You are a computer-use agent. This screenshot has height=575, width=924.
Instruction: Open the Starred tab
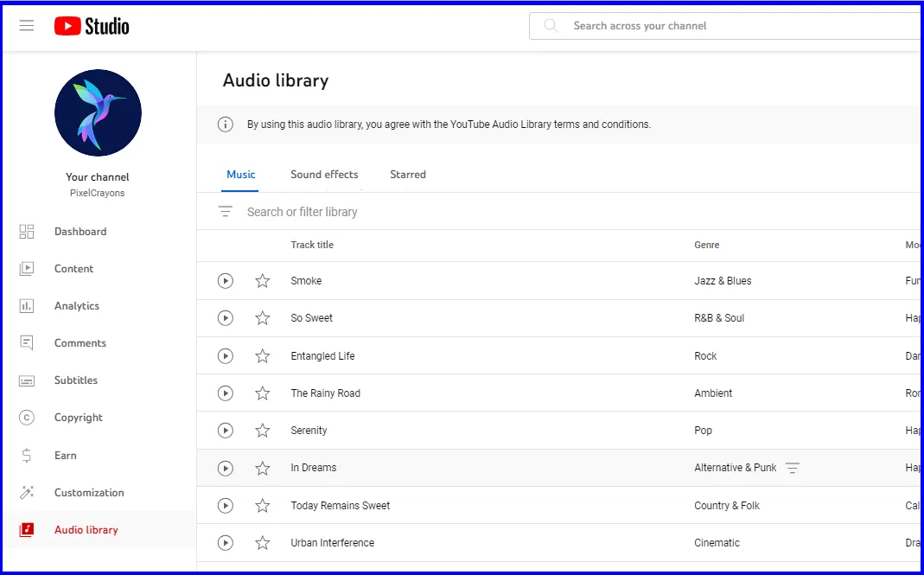click(x=407, y=174)
